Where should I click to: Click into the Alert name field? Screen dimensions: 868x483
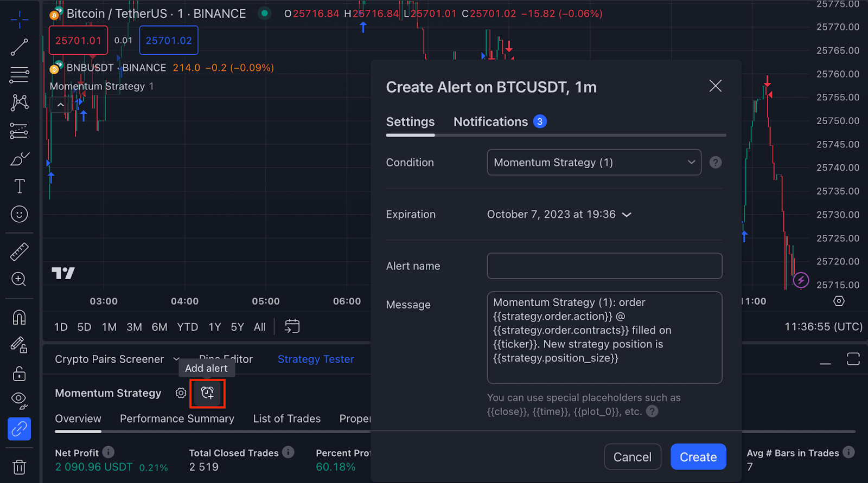[x=604, y=266]
